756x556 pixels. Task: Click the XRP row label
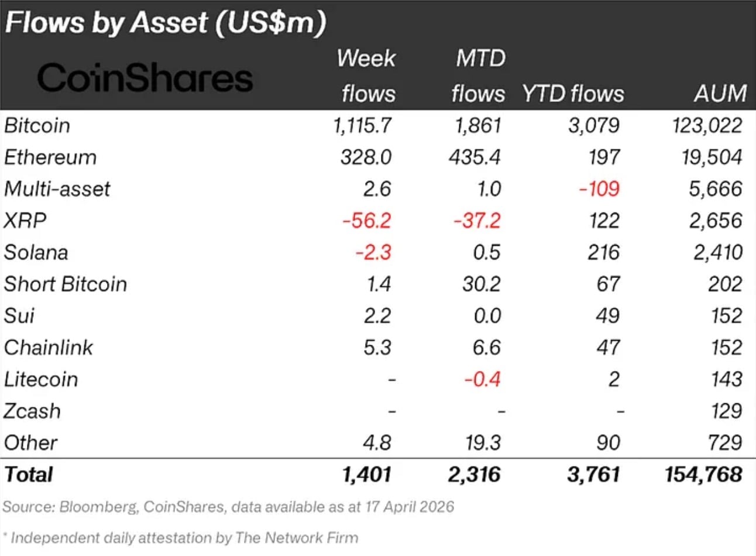[x=25, y=220]
